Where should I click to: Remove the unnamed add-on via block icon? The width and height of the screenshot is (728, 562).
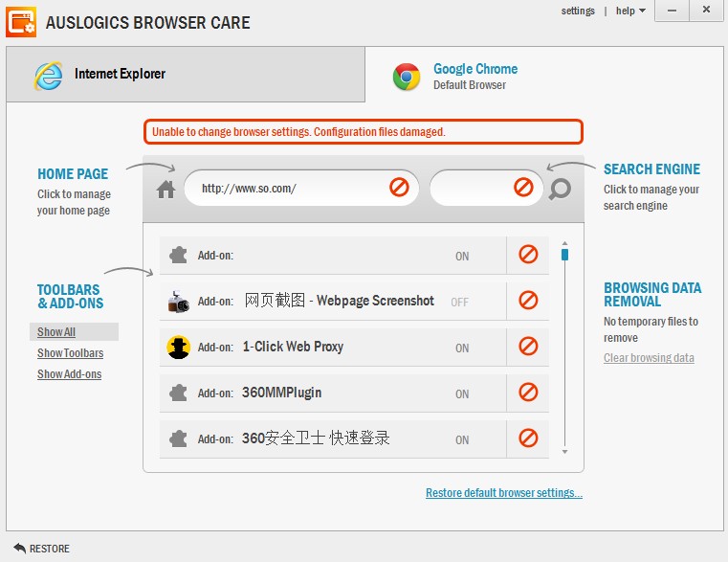click(528, 255)
